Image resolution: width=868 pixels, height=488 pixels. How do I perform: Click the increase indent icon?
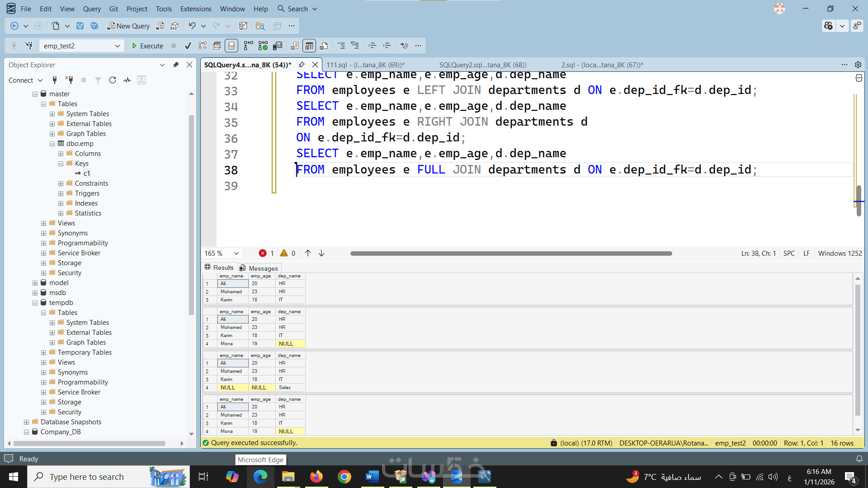[x=387, y=46]
